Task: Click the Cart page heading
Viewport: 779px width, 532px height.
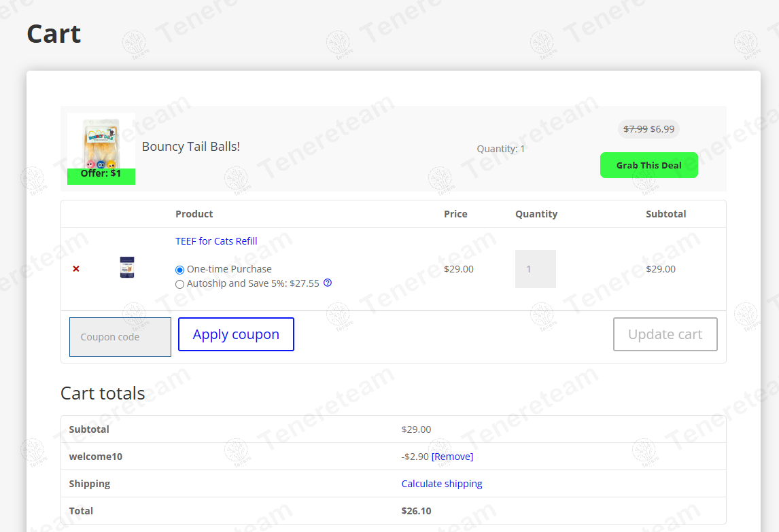Action: (x=54, y=34)
